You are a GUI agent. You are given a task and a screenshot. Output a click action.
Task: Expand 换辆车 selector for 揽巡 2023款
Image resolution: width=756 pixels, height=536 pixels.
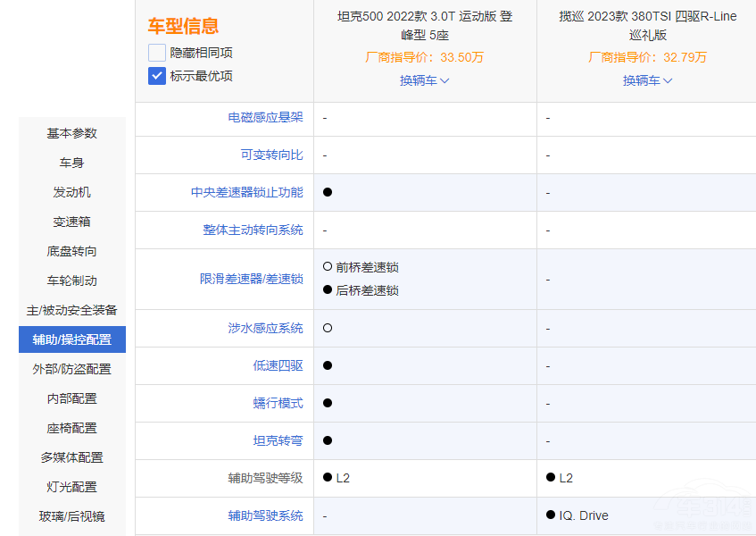(647, 80)
